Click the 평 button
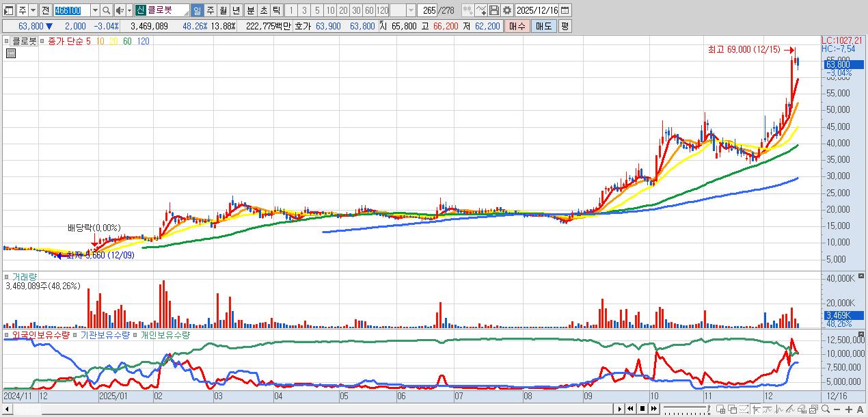Image resolution: width=868 pixels, height=417 pixels. coord(565,26)
